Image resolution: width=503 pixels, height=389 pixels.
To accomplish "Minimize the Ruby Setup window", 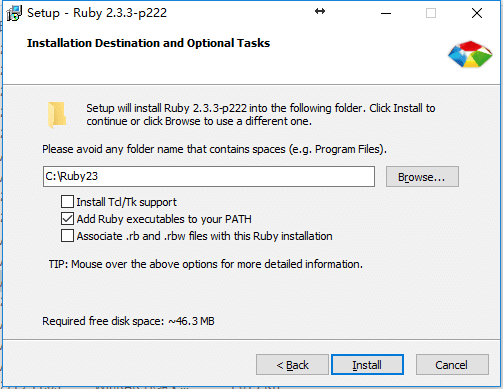I will point(386,13).
